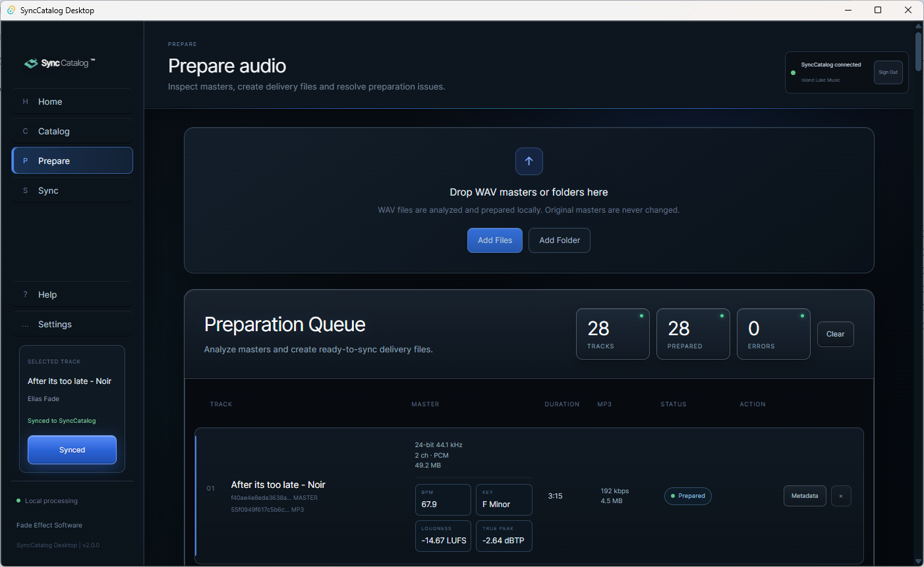Image resolution: width=924 pixels, height=567 pixels.
Task: Click the Add Folder button
Action: (x=560, y=240)
